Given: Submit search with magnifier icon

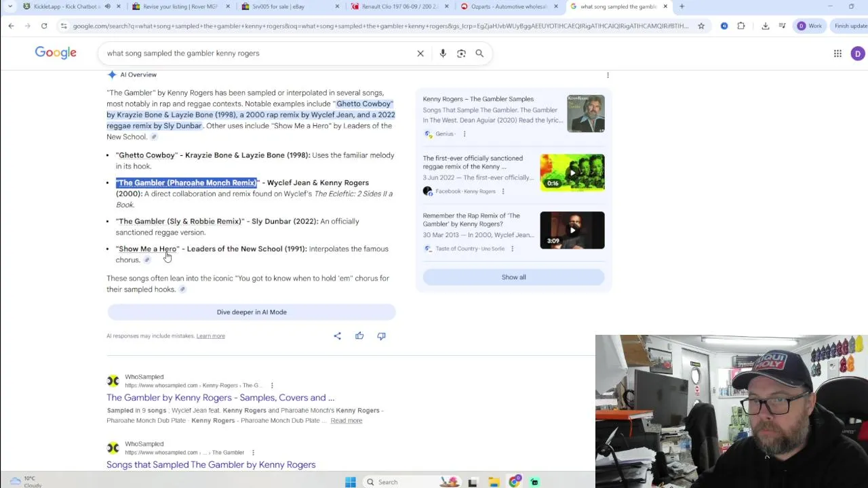Looking at the screenshot, I should (x=479, y=54).
